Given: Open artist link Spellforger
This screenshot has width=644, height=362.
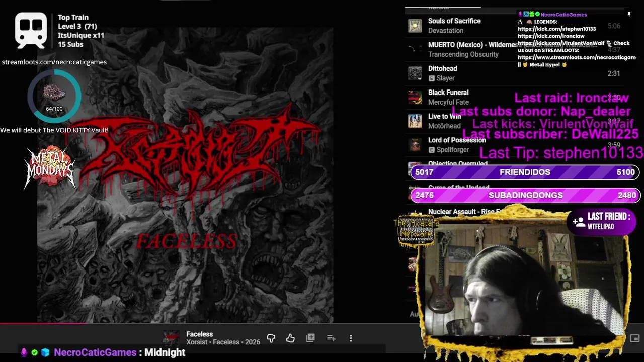Looking at the screenshot, I should click(x=453, y=150).
